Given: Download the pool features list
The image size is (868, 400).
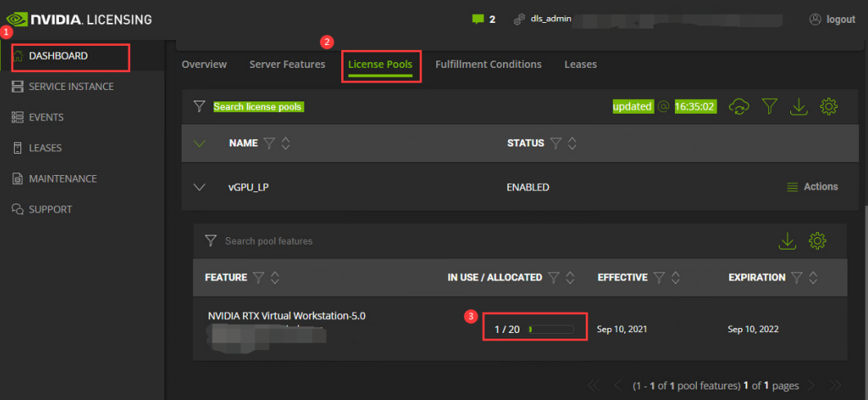Looking at the screenshot, I should (x=787, y=240).
